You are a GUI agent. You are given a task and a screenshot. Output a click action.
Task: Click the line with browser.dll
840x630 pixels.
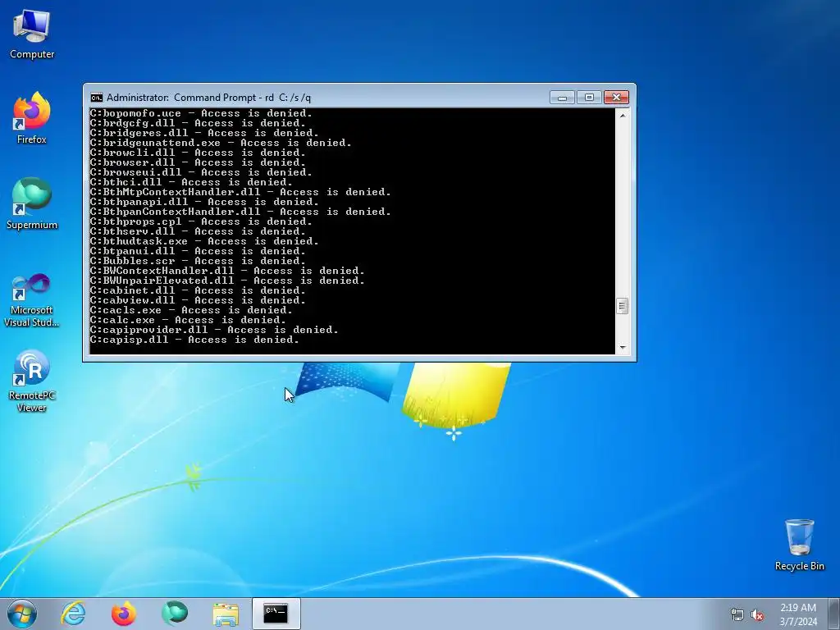[197, 162]
